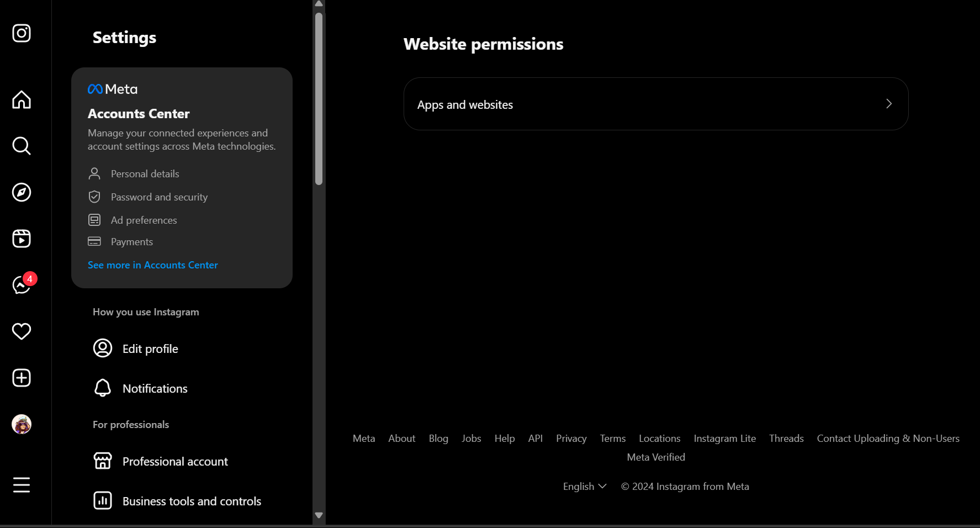The height and width of the screenshot is (528, 980).
Task: Open the Jobs footer link
Action: (472, 439)
